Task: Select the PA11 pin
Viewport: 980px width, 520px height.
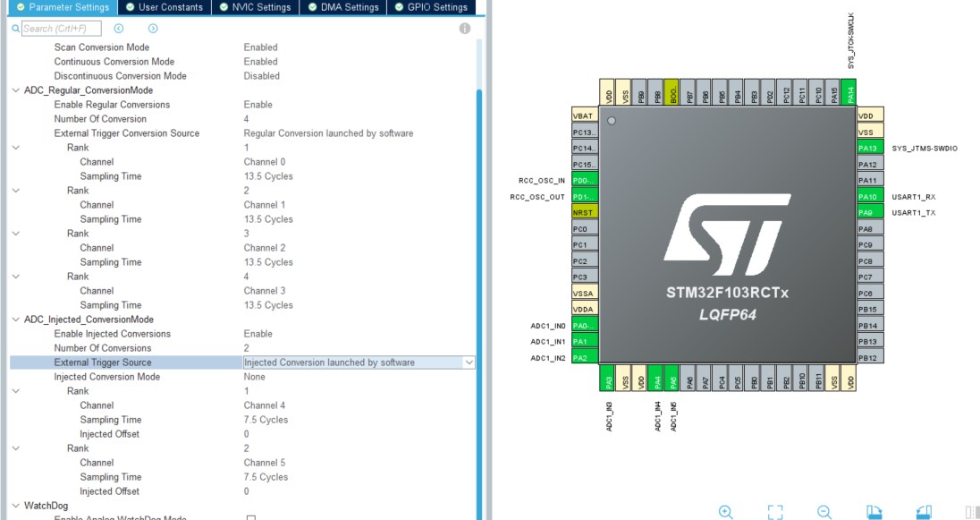Action: (870, 181)
